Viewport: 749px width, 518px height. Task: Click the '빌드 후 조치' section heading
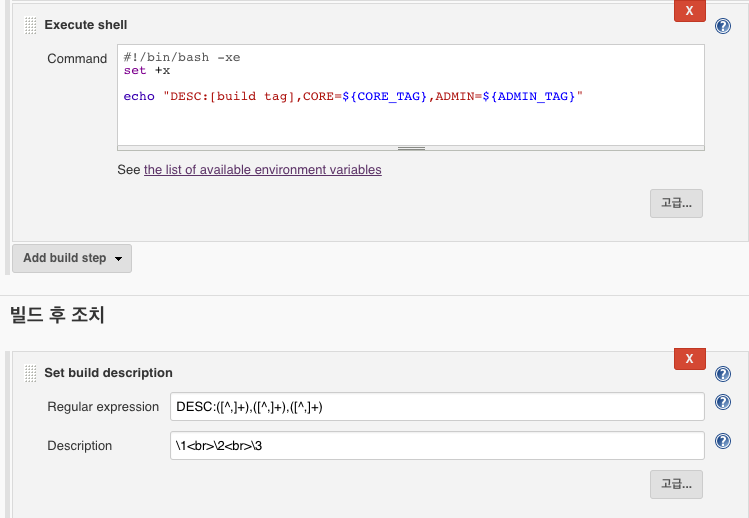[57, 315]
